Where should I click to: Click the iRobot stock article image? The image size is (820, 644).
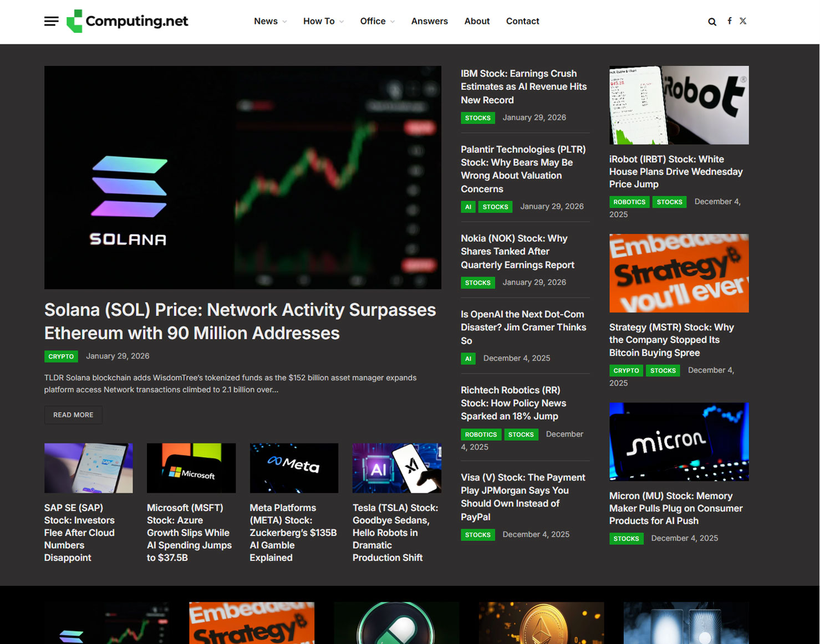(679, 105)
